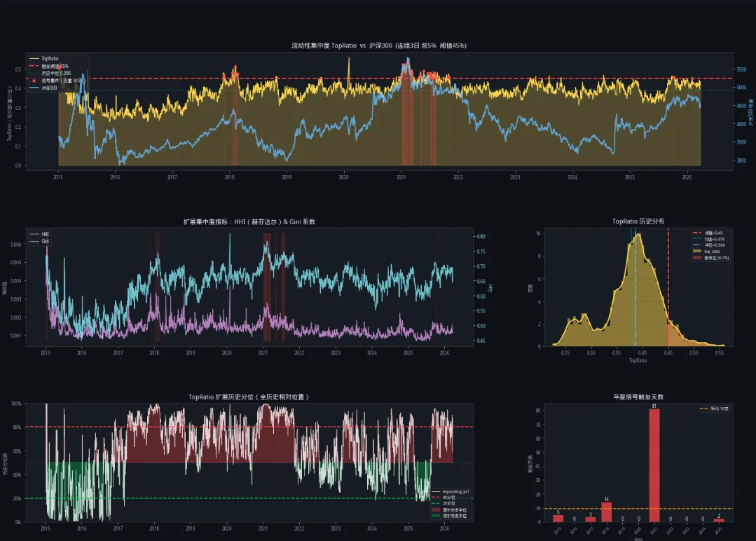Click the "平均 10天" legend entry
Viewport: 756px width, 541px height.
pyautogui.click(x=714, y=409)
